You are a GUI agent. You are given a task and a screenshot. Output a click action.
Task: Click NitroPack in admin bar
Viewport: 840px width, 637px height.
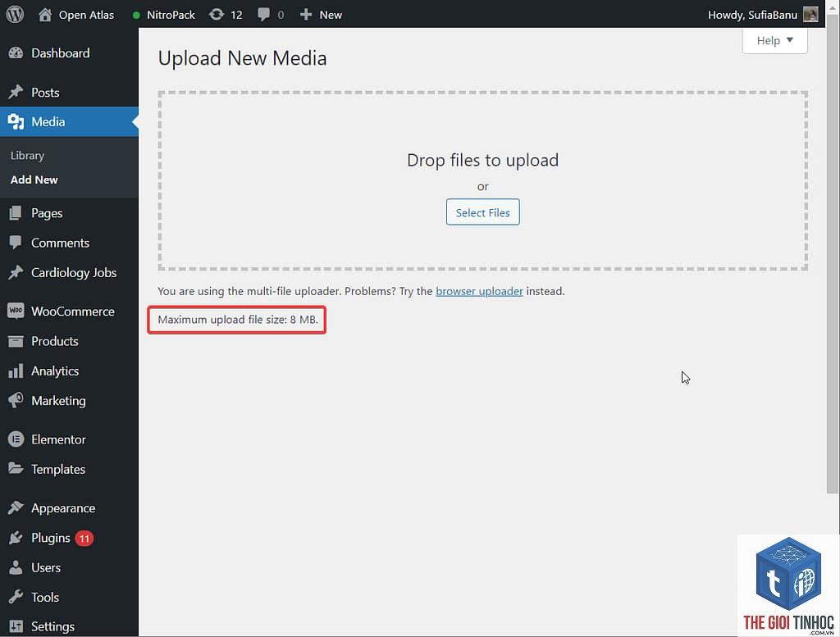click(171, 15)
